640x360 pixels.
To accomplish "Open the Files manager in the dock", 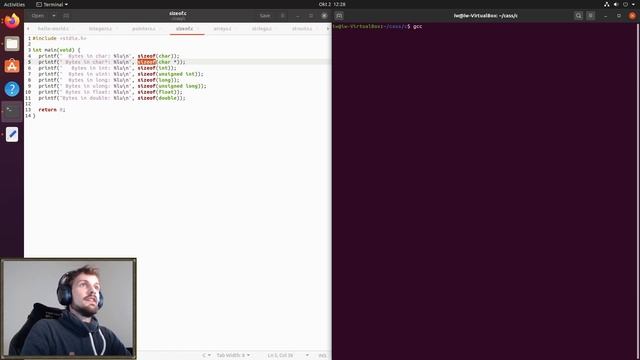I will [12, 44].
